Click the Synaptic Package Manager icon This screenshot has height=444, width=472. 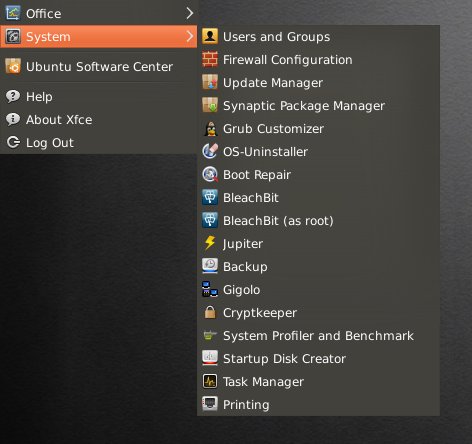click(x=210, y=105)
